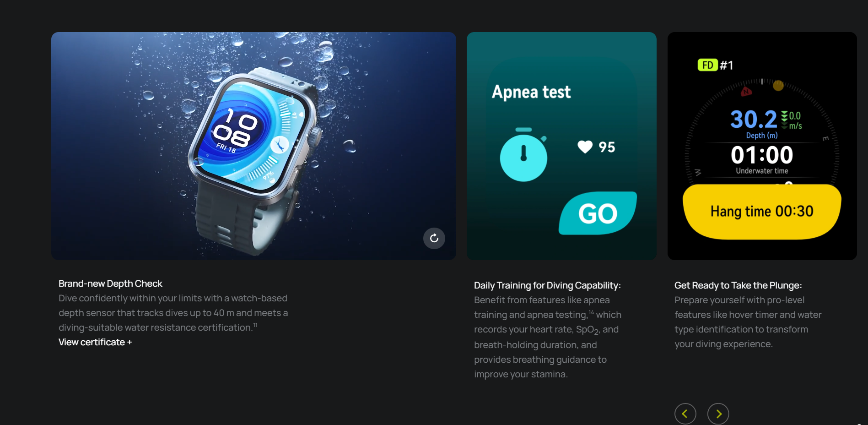Open the underwater watch video thumbnail
868x425 pixels.
coord(253,146)
